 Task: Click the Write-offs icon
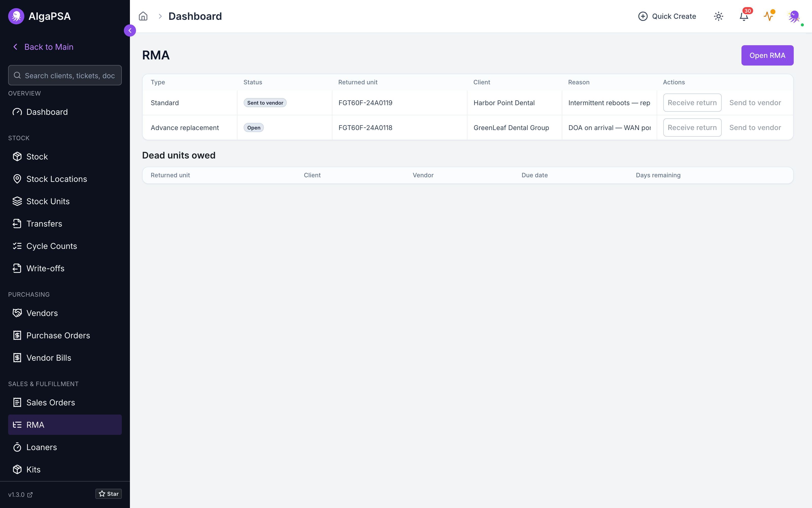click(17, 268)
